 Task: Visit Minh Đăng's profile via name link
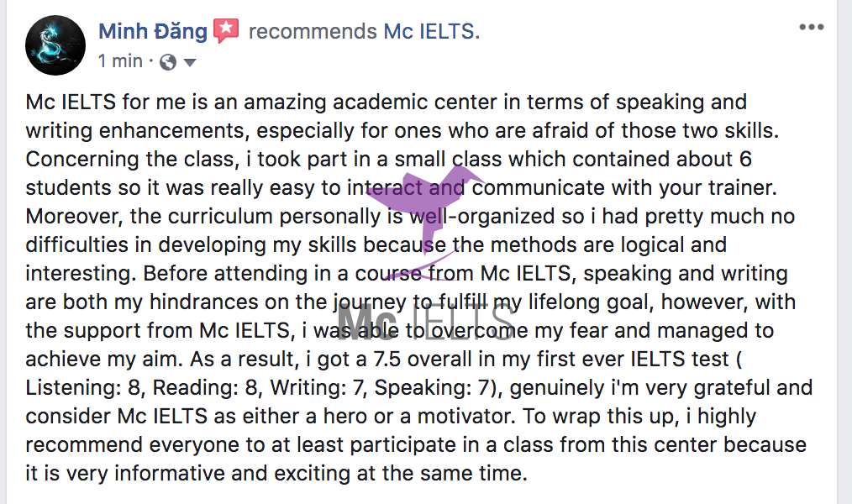point(153,32)
